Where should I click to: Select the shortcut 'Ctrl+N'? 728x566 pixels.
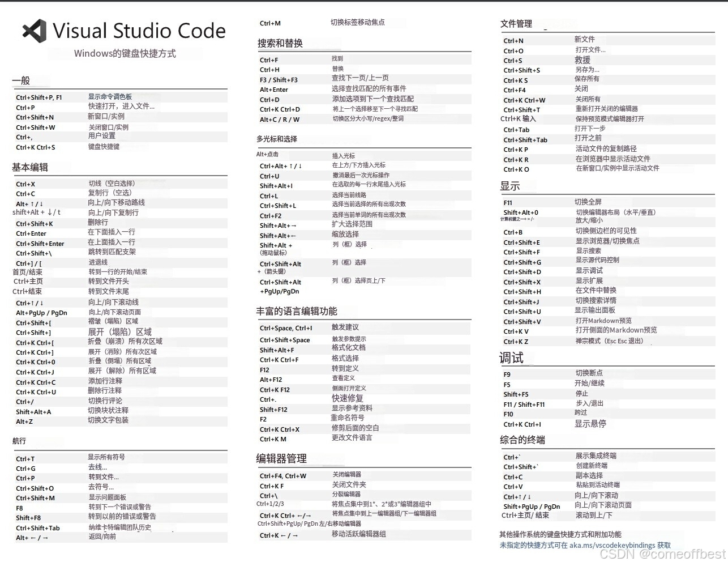point(513,41)
